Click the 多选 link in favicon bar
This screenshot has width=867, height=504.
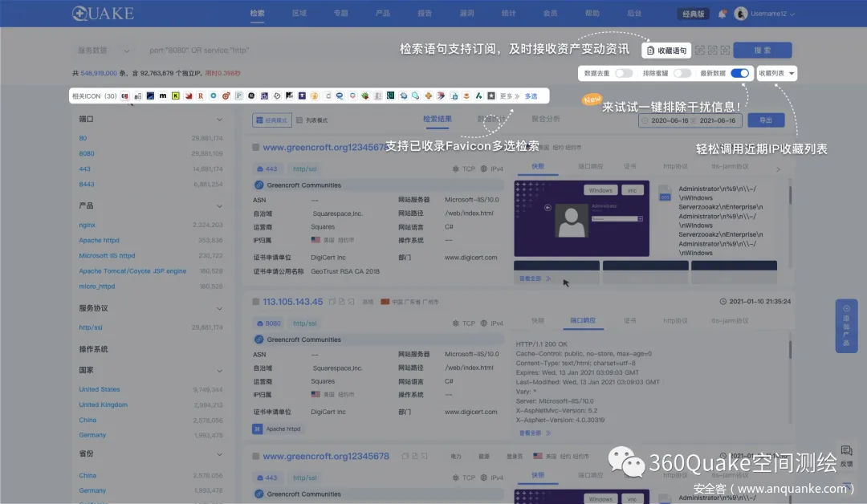(531, 96)
